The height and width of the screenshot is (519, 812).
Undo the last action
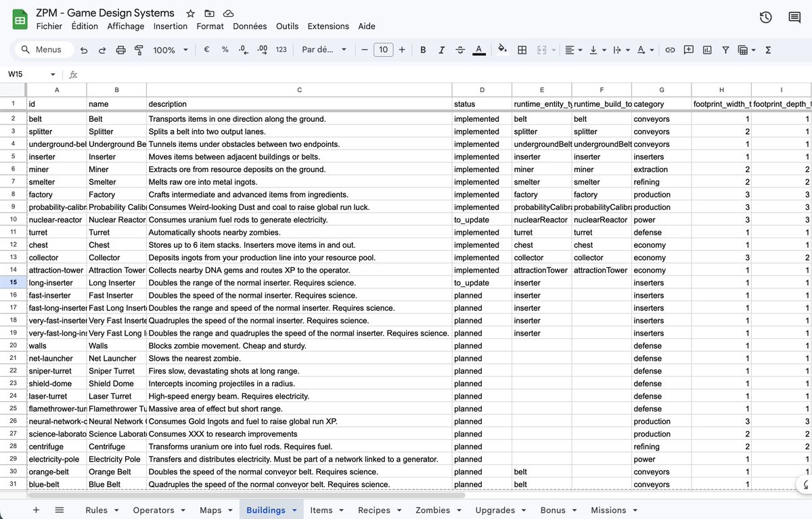(84, 49)
